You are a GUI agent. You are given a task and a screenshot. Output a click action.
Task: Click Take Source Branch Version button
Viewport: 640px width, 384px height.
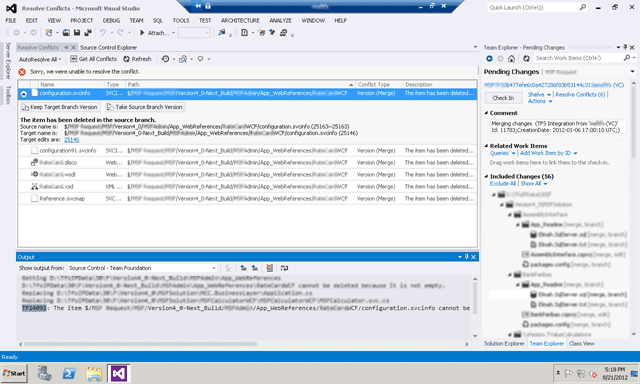pyautogui.click(x=144, y=107)
